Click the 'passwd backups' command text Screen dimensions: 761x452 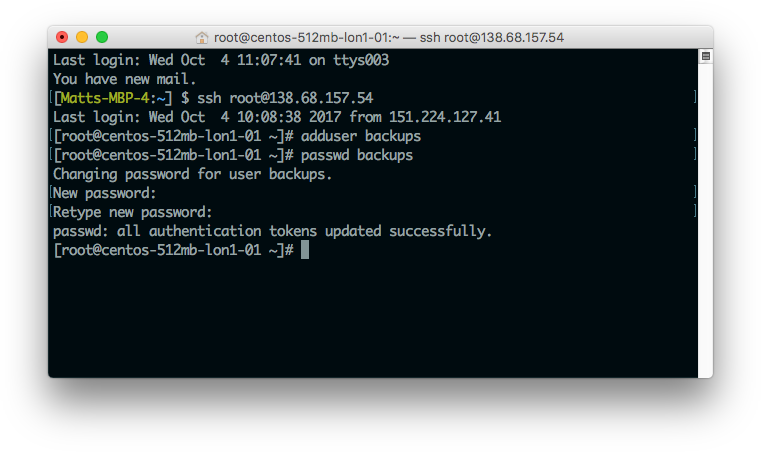(357, 155)
